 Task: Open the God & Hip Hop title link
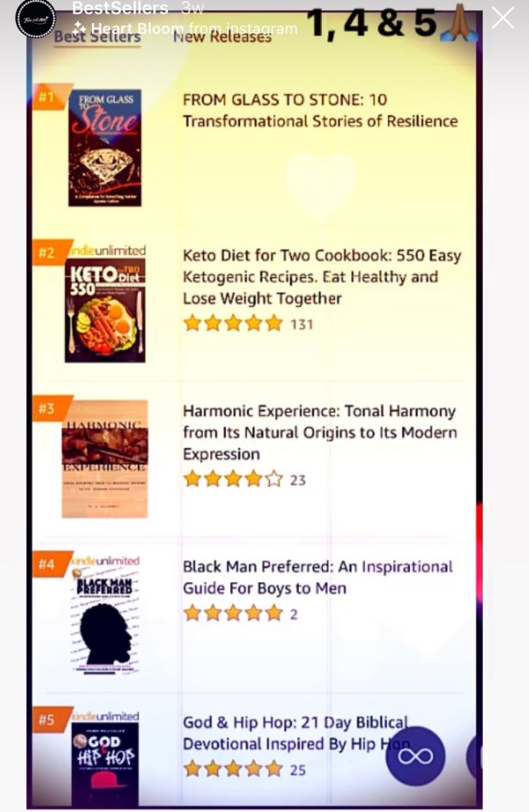point(295,733)
